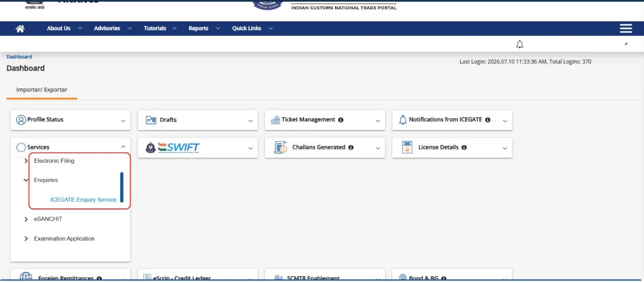Click the small pencil edit icon
This screenshot has width=644, height=283.
tap(626, 44)
